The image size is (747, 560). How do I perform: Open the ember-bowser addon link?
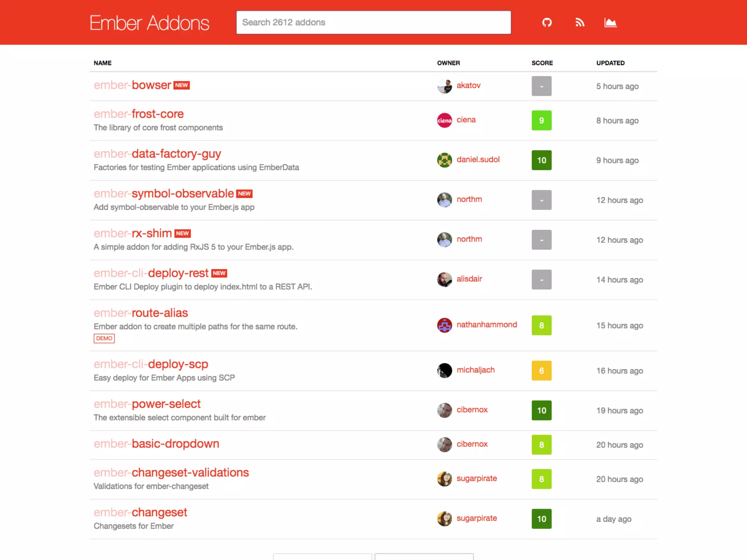132,85
